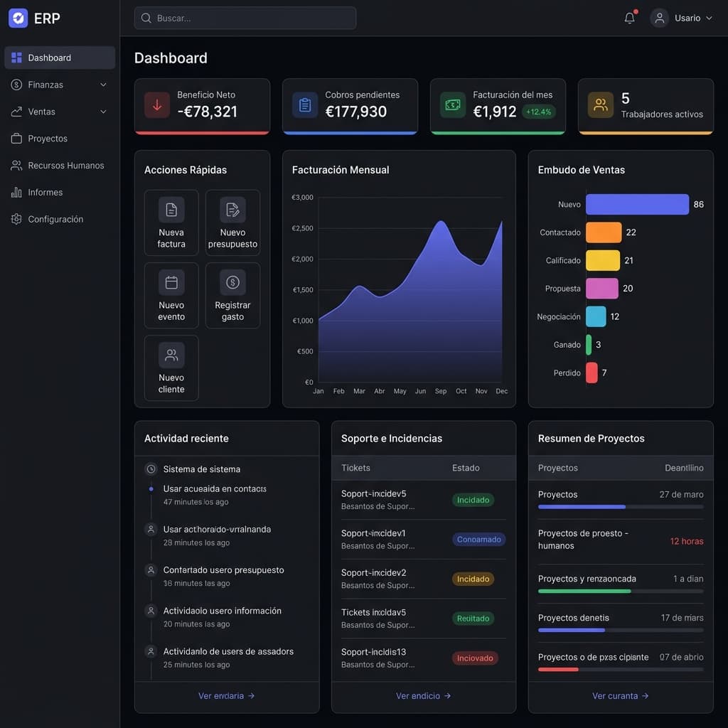The image size is (728, 728).
Task: Expand the Ventas submenu chevron
Action: 104,112
